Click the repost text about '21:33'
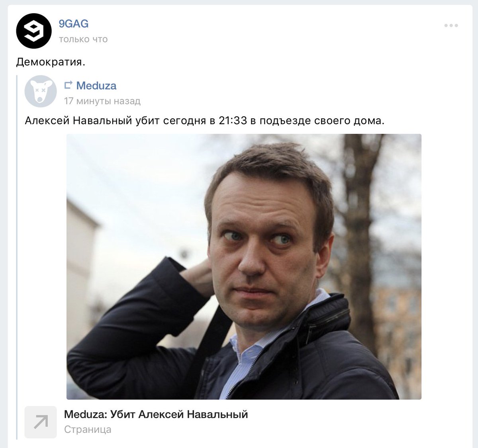This screenshot has width=478, height=448. (205, 121)
